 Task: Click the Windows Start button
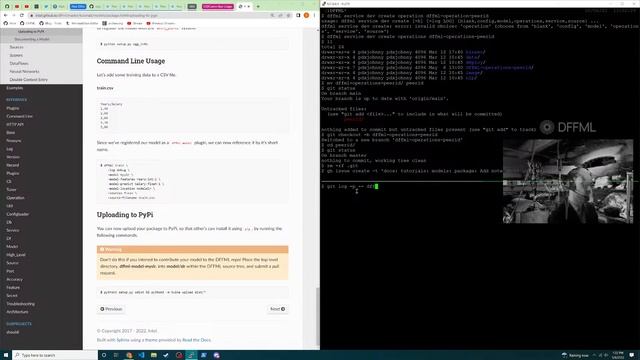[6, 355]
